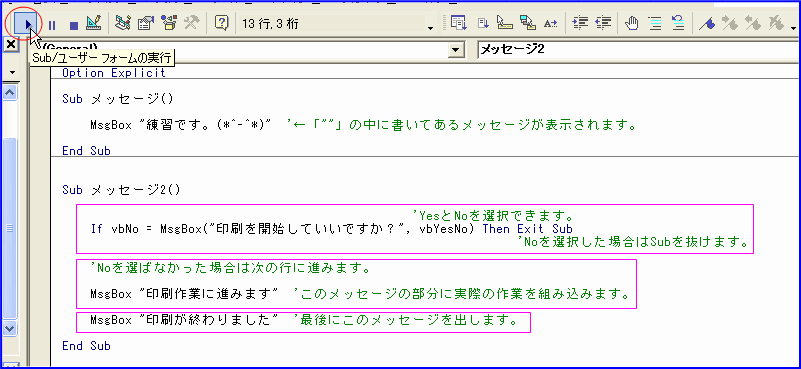Click List Properties/Methods icon
The height and width of the screenshot is (369, 801).
click(459, 24)
